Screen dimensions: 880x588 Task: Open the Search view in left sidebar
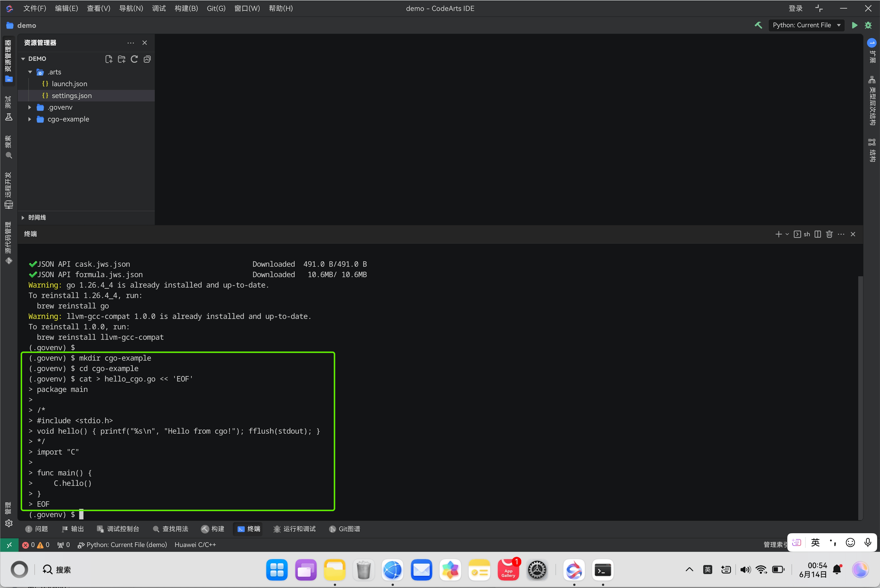coord(9,147)
